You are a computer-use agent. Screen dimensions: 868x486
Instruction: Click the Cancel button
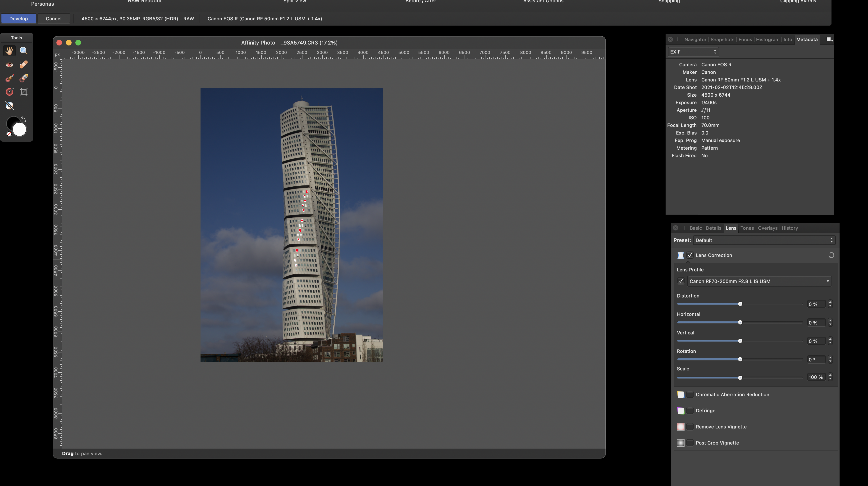pyautogui.click(x=54, y=18)
